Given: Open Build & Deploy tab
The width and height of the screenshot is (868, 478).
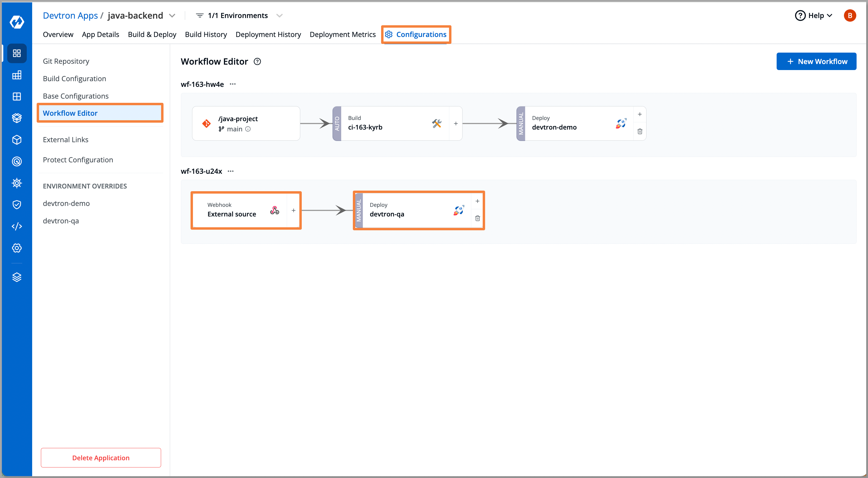Looking at the screenshot, I should tap(152, 34).
